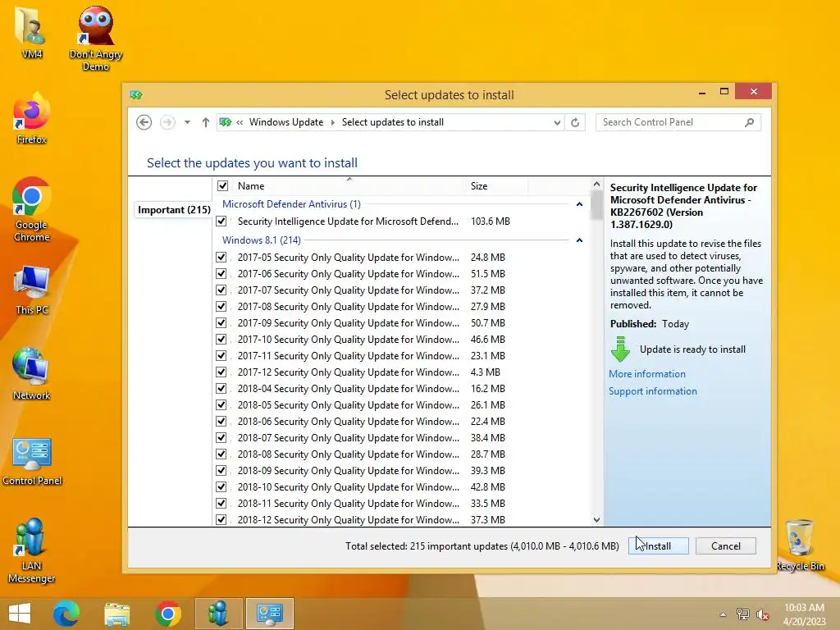Click the taskbar clock showing 10:03 AM
This screenshot has height=630, width=840.
tap(804, 614)
